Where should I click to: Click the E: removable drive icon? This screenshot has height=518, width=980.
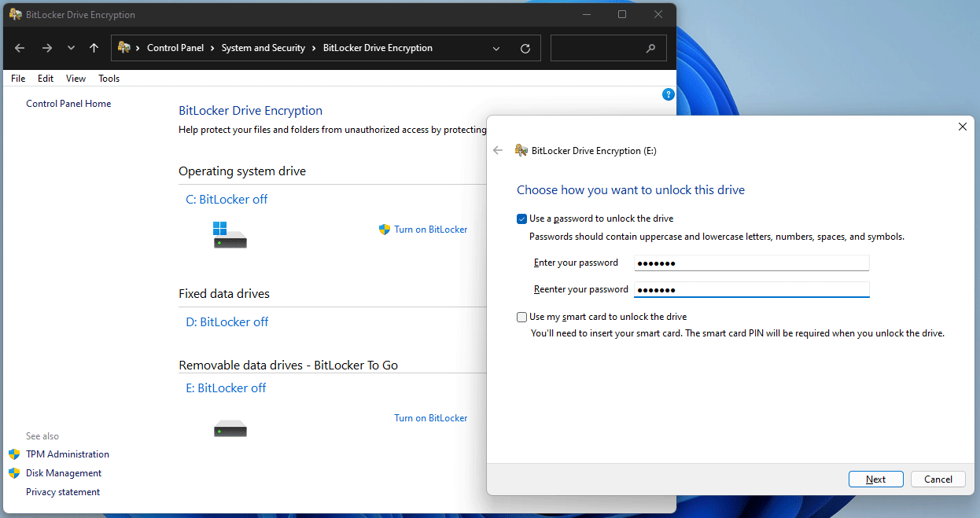click(x=230, y=428)
